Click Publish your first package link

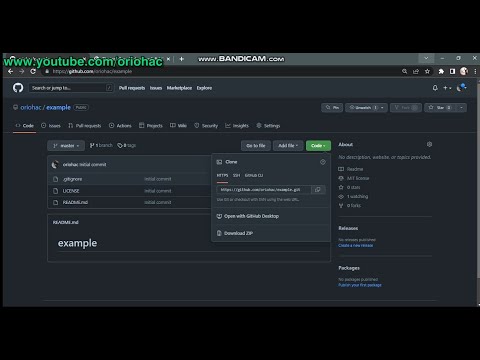pyautogui.click(x=360, y=285)
